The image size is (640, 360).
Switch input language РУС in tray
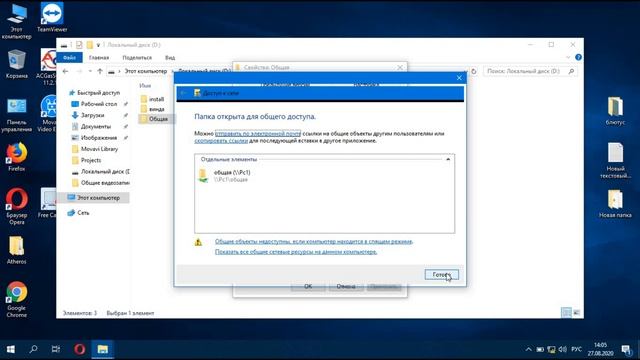pyautogui.click(x=576, y=349)
